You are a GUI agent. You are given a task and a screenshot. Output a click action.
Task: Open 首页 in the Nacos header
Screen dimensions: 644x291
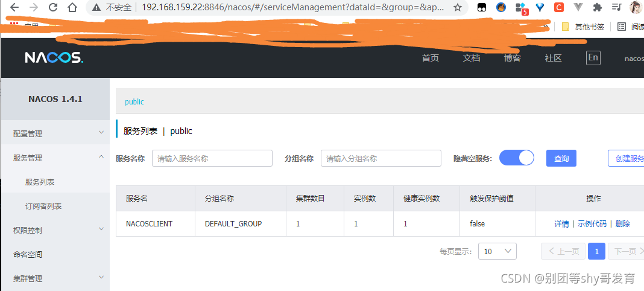pyautogui.click(x=431, y=58)
